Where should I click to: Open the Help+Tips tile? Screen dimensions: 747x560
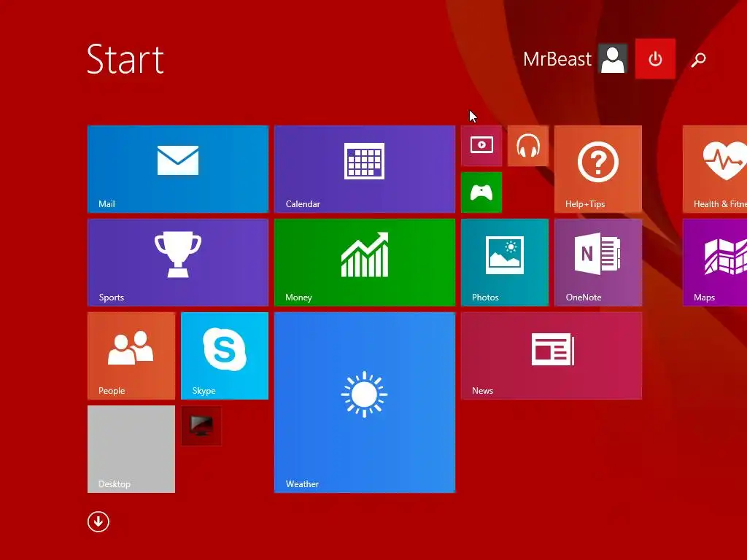(x=598, y=169)
